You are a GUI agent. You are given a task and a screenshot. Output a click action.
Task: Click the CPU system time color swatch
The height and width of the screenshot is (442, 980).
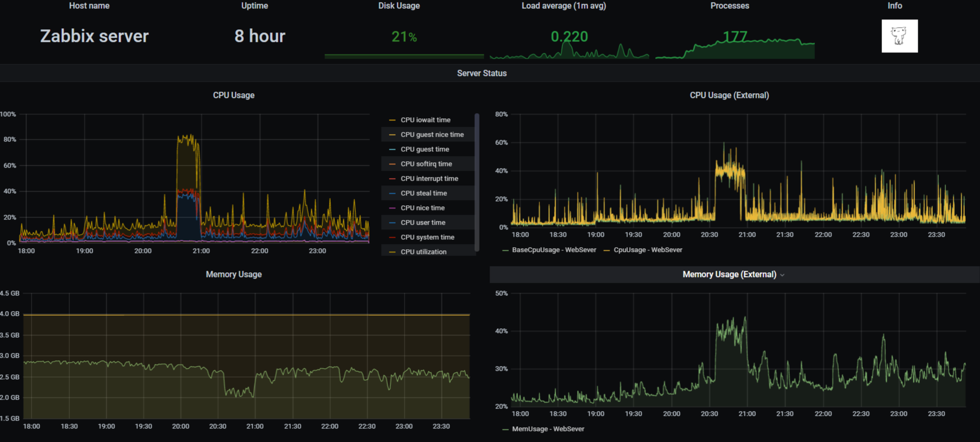click(392, 237)
